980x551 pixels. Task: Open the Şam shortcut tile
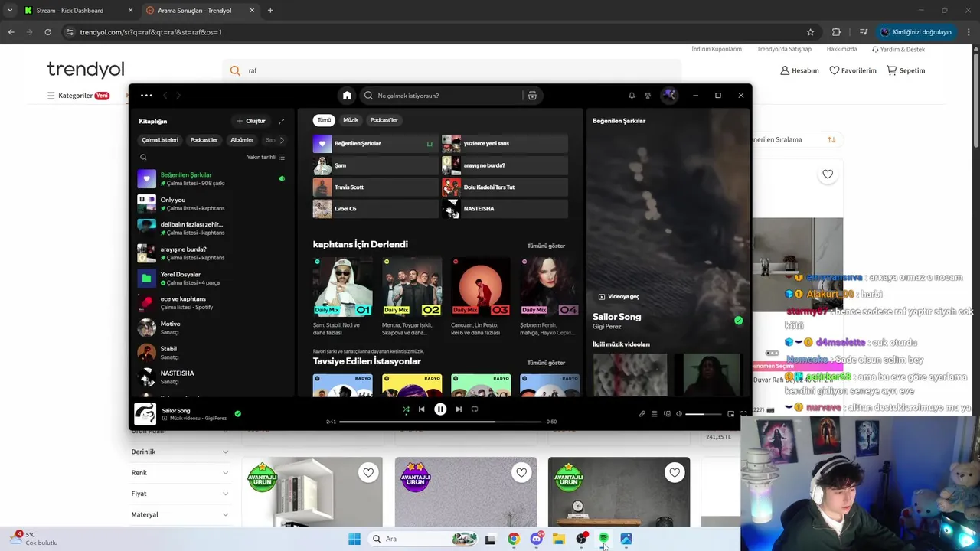coord(375,165)
